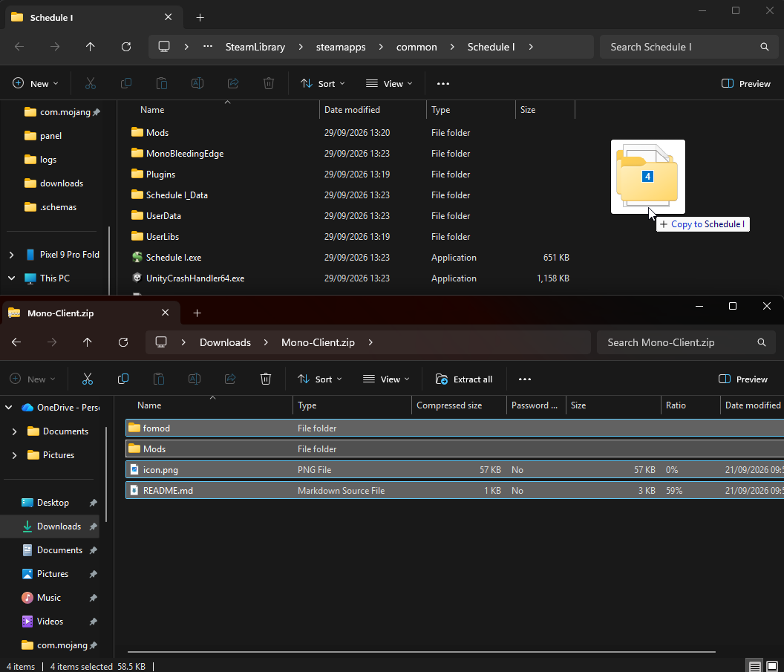The image size is (784, 672).
Task: Open See more menu in Mono-Client.zip toolbar
Action: pos(525,379)
